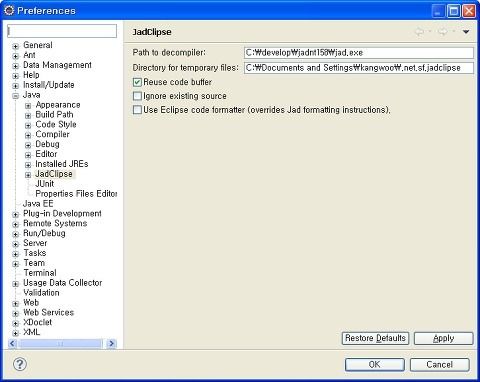Select Properties Files Editor tree item

(76, 194)
